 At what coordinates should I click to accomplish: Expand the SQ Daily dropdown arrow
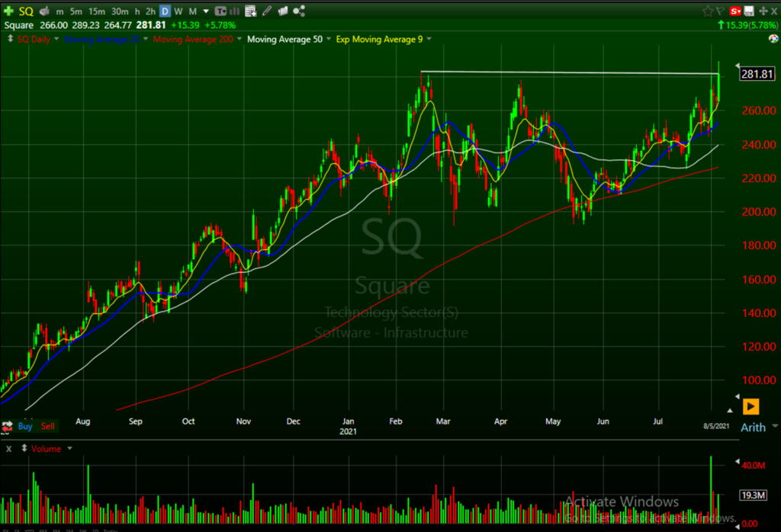pos(56,39)
